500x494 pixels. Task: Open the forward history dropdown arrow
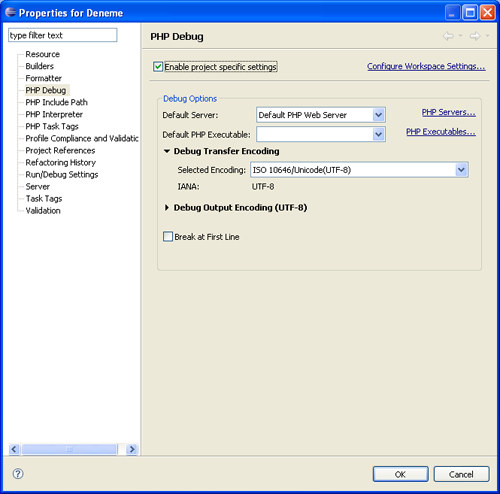(x=487, y=35)
